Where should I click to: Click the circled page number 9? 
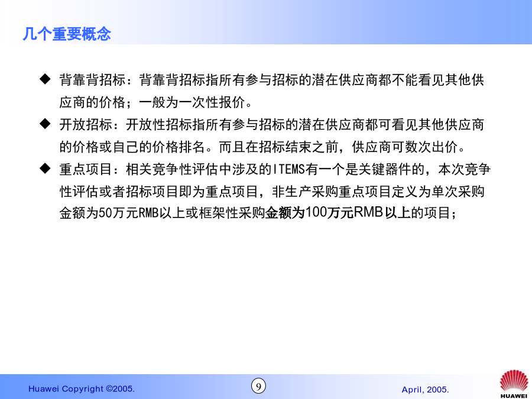coord(258,387)
